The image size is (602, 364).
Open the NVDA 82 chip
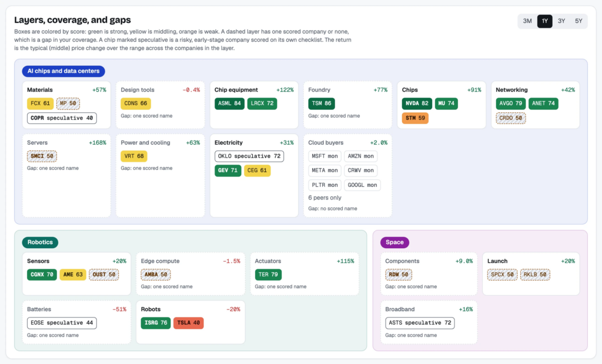click(x=417, y=103)
